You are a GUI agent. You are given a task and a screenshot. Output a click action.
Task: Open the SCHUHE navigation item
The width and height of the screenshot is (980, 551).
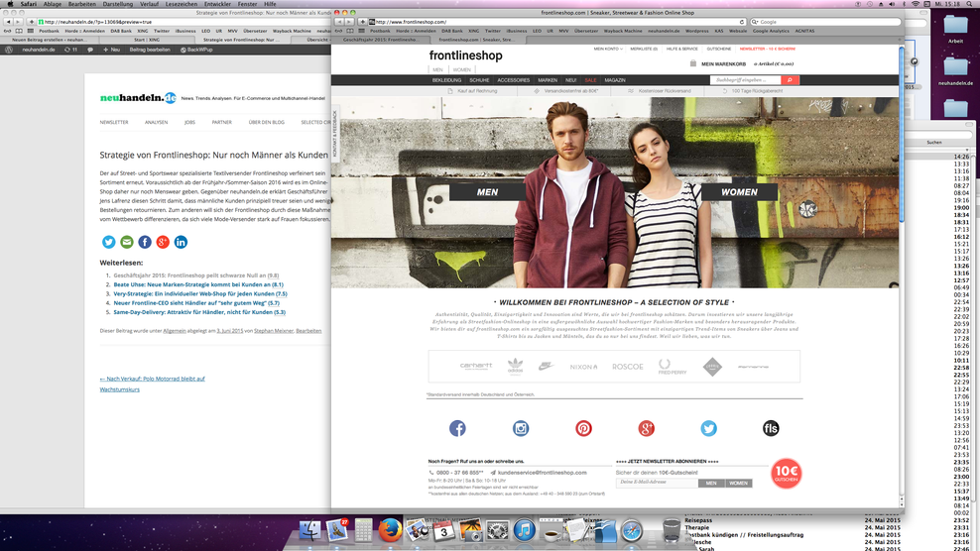(x=479, y=80)
